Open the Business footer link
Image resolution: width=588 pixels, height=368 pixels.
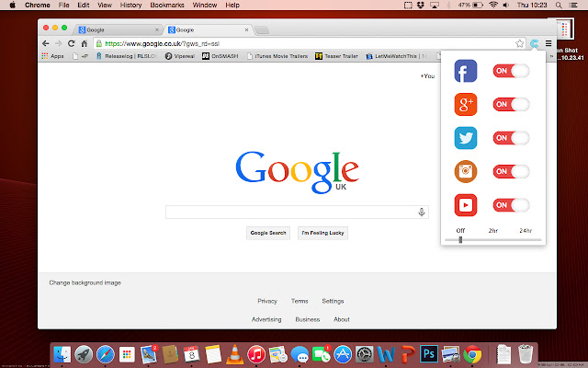(308, 319)
